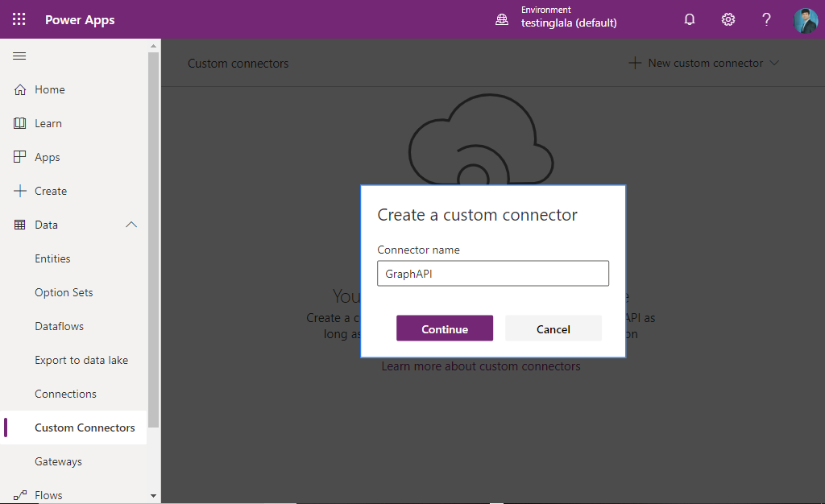825x504 pixels.
Task: Collapse navigation with hamburger icon
Action: click(x=19, y=56)
